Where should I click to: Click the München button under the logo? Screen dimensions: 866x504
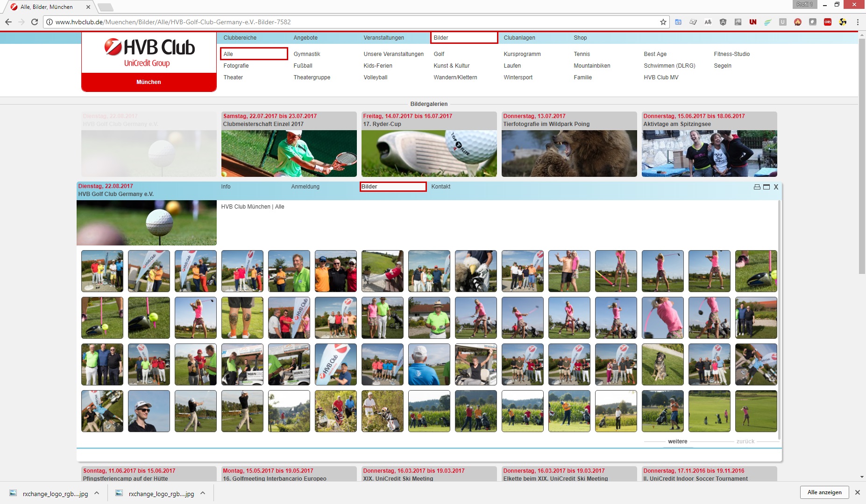coord(149,82)
